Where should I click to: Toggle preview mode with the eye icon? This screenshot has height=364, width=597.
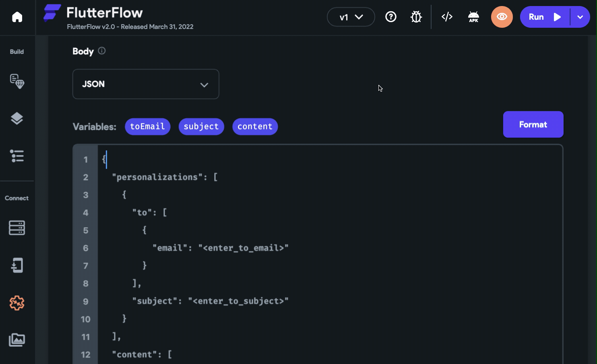point(502,17)
